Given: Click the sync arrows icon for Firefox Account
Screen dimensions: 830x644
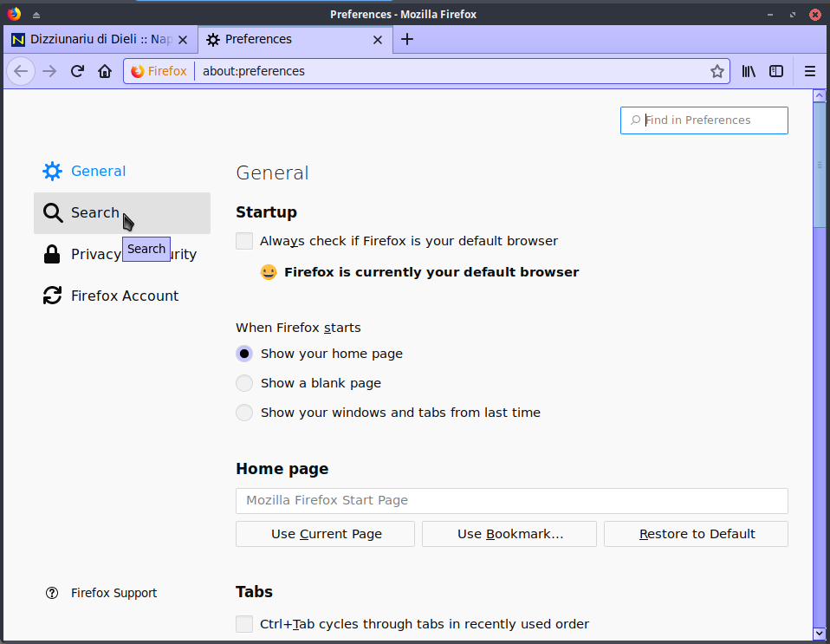Looking at the screenshot, I should [52, 296].
